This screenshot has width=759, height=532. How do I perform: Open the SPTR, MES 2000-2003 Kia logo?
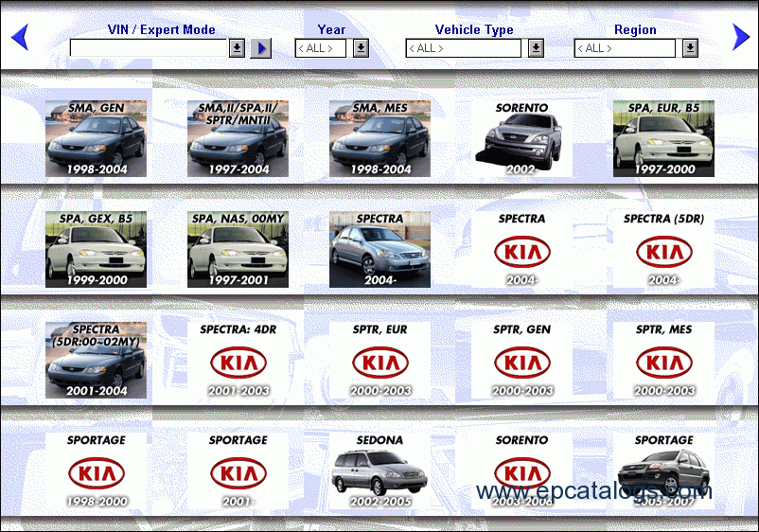pos(663,363)
